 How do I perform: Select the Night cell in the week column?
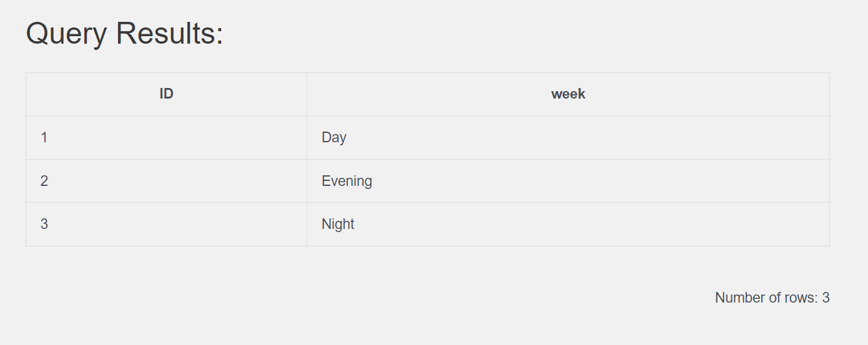click(568, 224)
